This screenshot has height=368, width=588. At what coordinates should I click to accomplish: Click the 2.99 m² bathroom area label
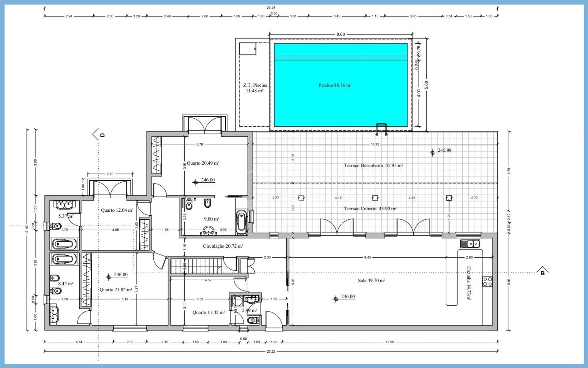(249, 310)
